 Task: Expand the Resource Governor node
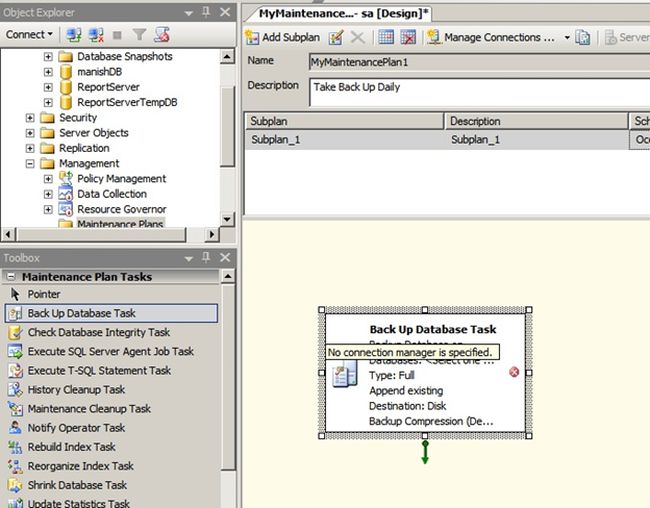click(x=48, y=209)
